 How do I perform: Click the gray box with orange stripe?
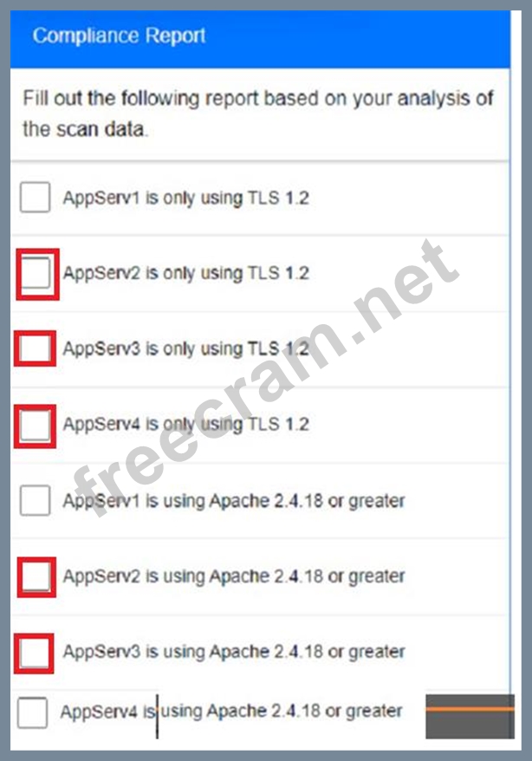coord(470,716)
